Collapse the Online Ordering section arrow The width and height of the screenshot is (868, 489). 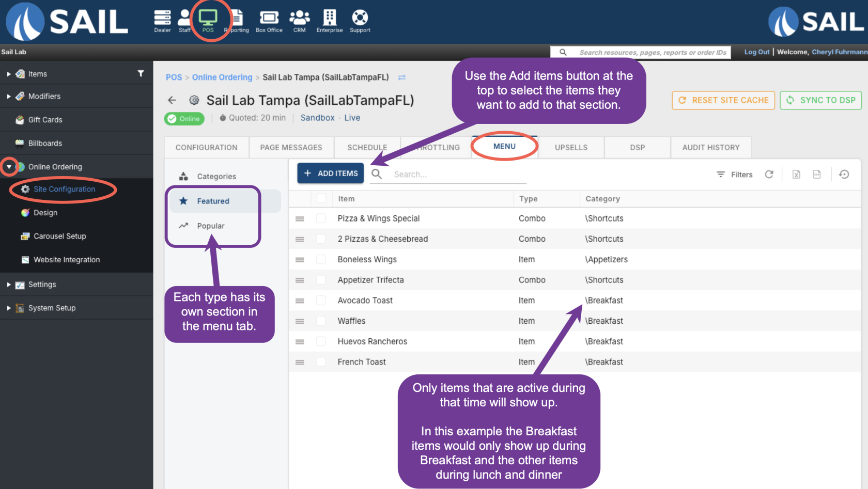pos(9,167)
